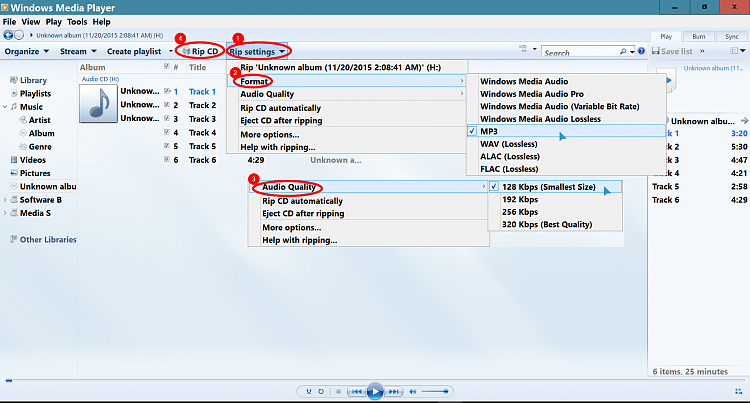The height and width of the screenshot is (403, 750).
Task: Switch to the Burn tab
Action: click(x=699, y=36)
